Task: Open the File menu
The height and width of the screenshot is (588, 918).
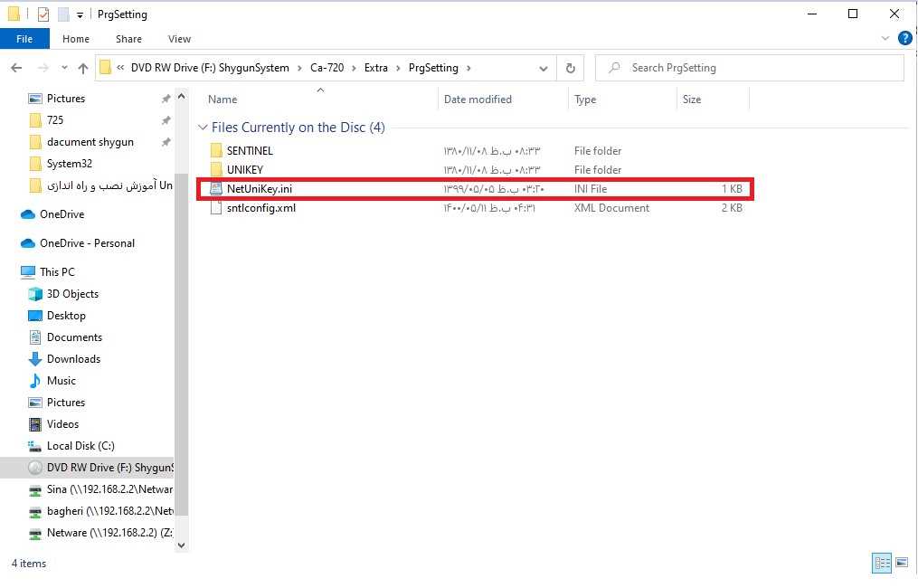Action: pyautogui.click(x=24, y=39)
